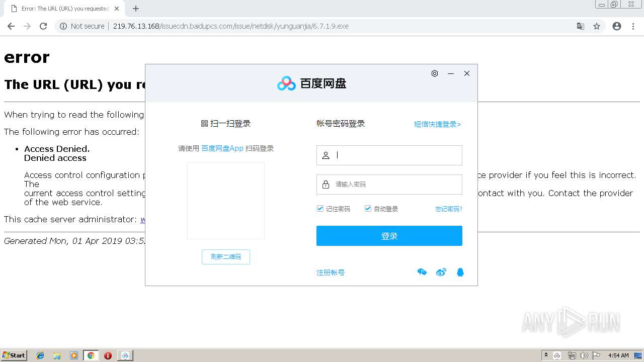Log in with QQ penguin icon
Screen dimensions: 644x362
coord(460,273)
